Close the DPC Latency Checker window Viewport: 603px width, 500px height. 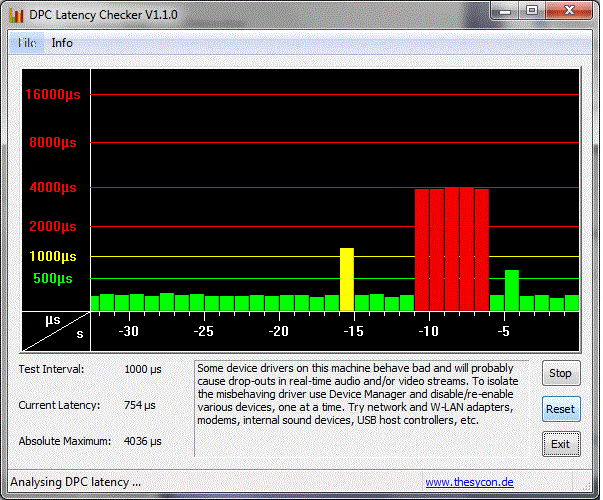pos(569,11)
